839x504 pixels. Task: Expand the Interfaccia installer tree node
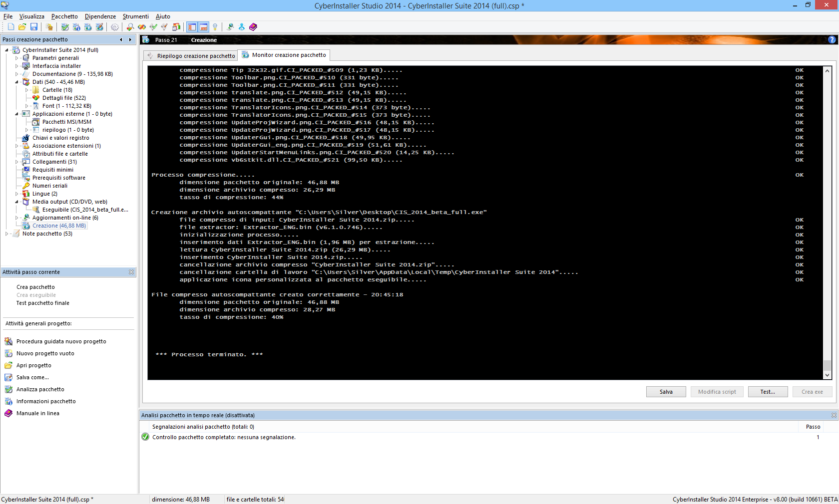[x=16, y=66]
